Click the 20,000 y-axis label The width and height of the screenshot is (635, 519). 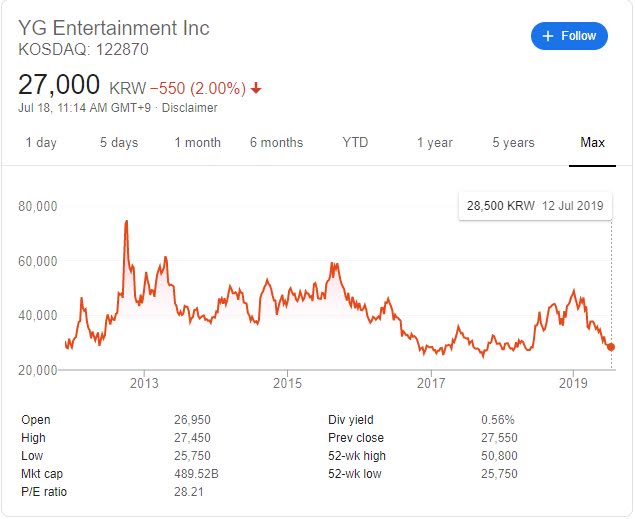coord(38,370)
